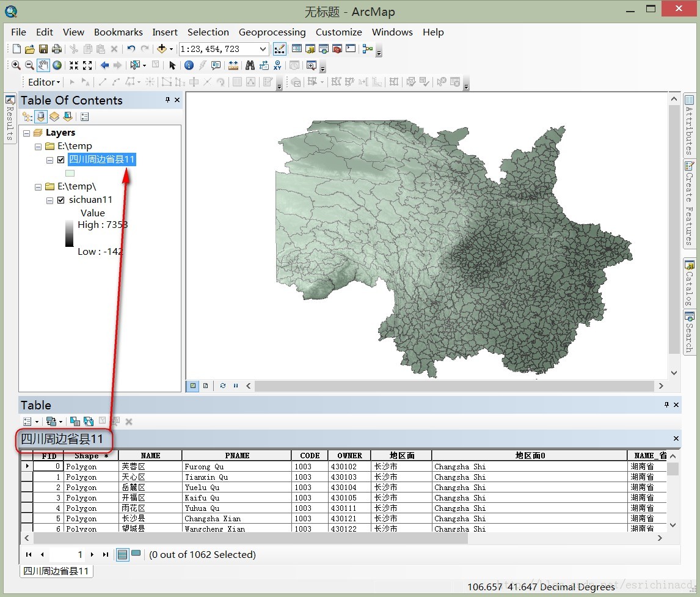Switch to Layout View
Image resolution: width=700 pixels, height=597 pixels.
pyautogui.click(x=205, y=386)
